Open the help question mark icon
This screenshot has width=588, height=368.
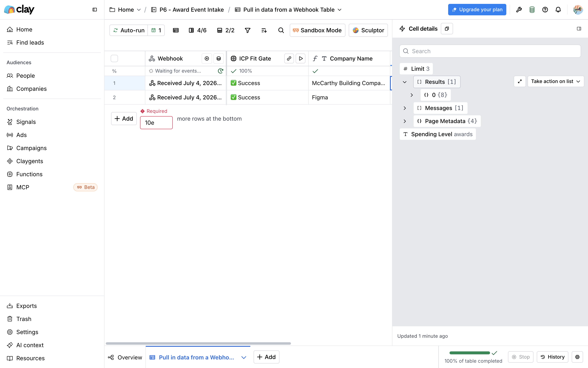tap(545, 9)
